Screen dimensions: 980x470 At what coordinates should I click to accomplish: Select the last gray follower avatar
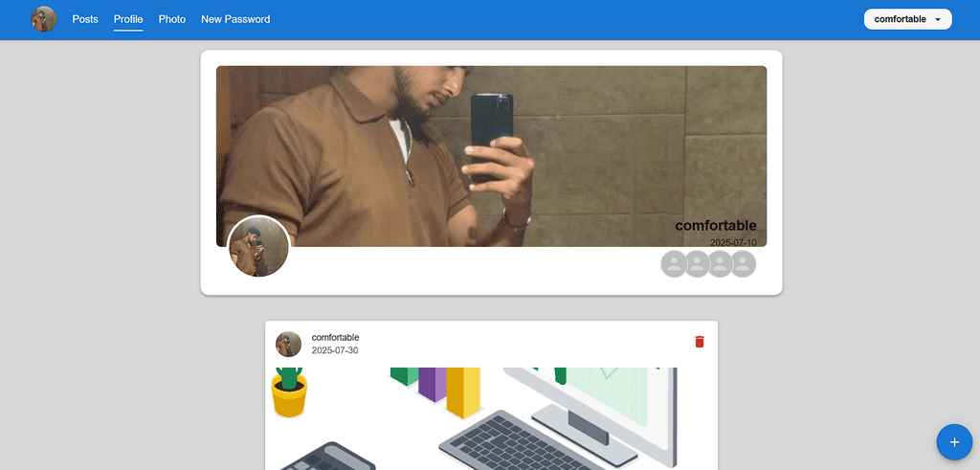pyautogui.click(x=743, y=264)
